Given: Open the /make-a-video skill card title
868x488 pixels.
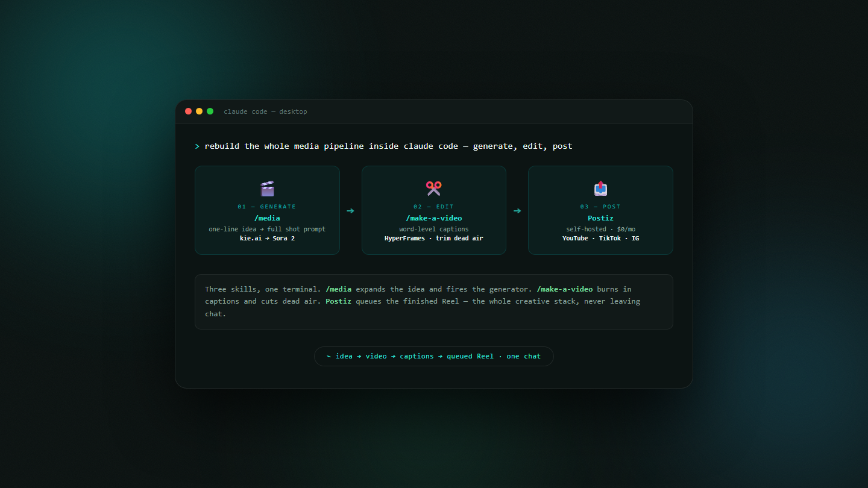Looking at the screenshot, I should (434, 218).
